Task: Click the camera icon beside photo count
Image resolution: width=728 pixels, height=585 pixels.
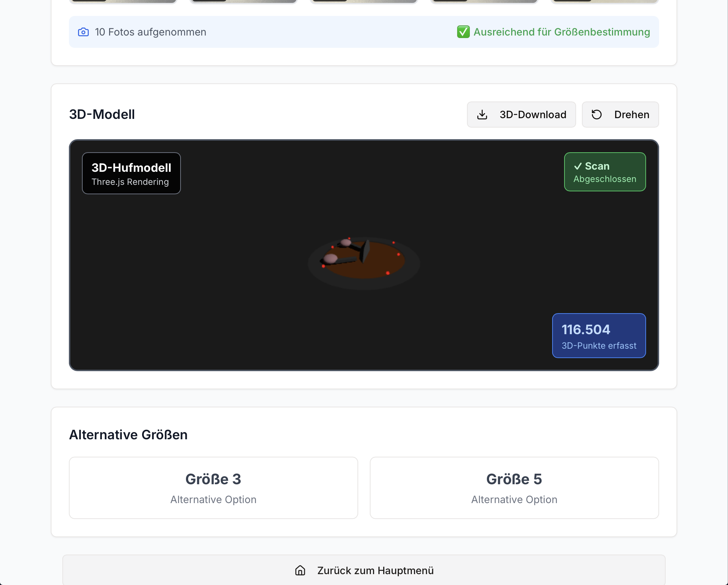Action: tap(83, 32)
